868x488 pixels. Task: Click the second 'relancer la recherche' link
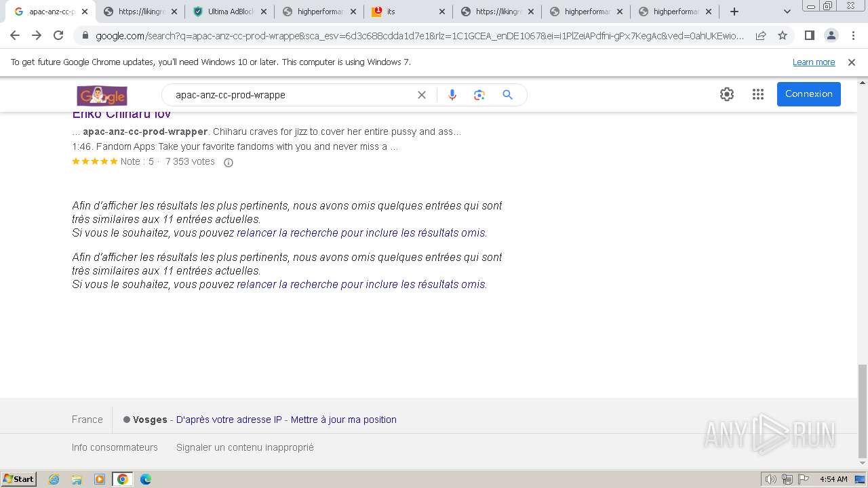click(361, 284)
